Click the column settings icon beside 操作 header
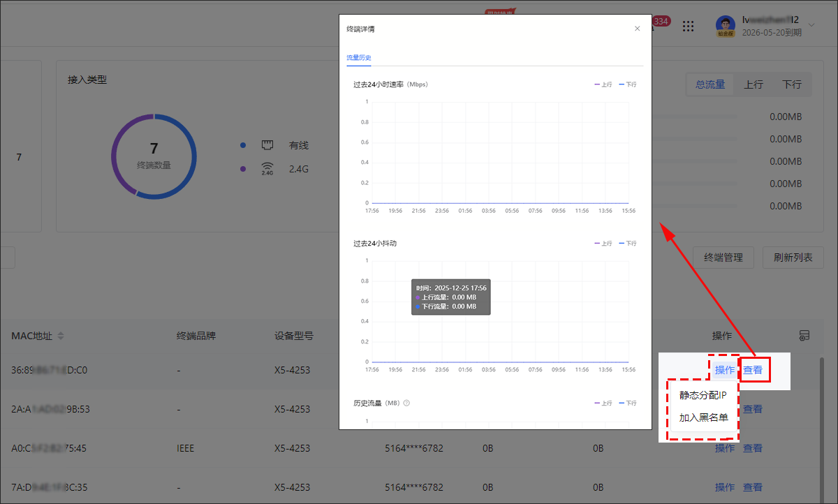 point(804,336)
